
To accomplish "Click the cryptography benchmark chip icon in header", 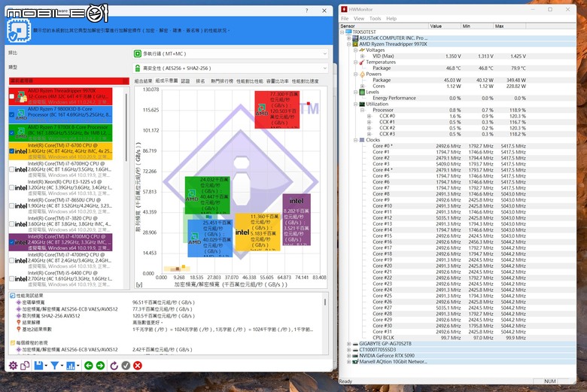I will (18, 30).
